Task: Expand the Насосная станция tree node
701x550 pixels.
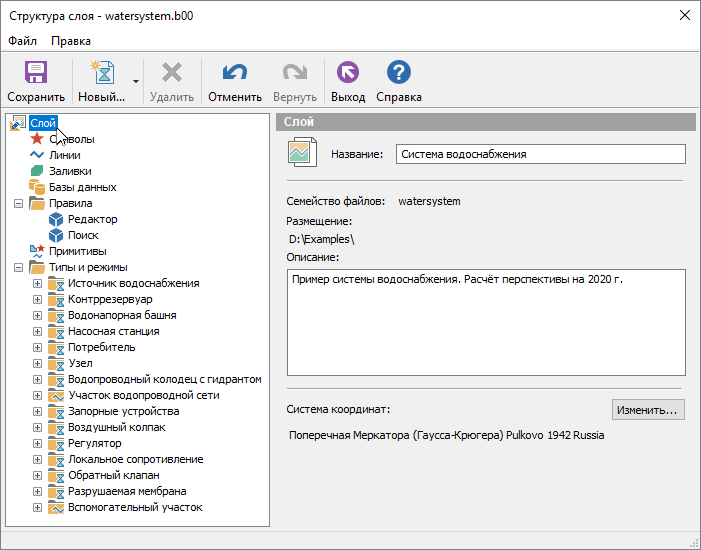Action: coord(38,331)
